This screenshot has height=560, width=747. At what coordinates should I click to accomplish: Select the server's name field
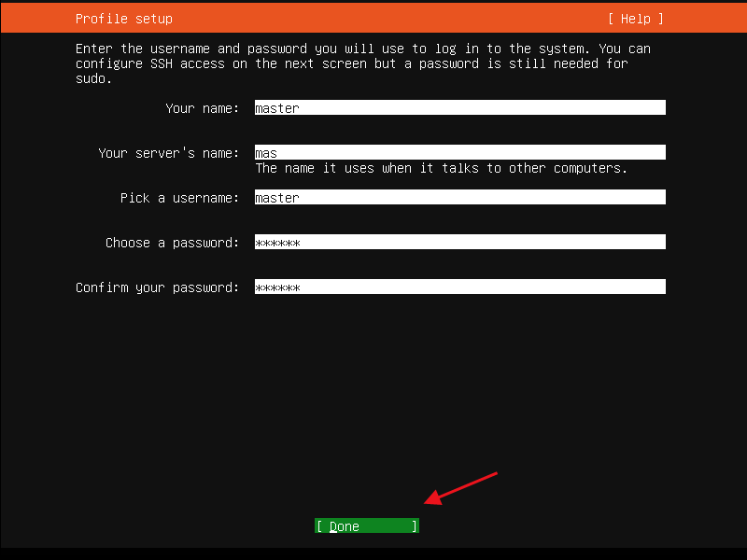click(459, 152)
